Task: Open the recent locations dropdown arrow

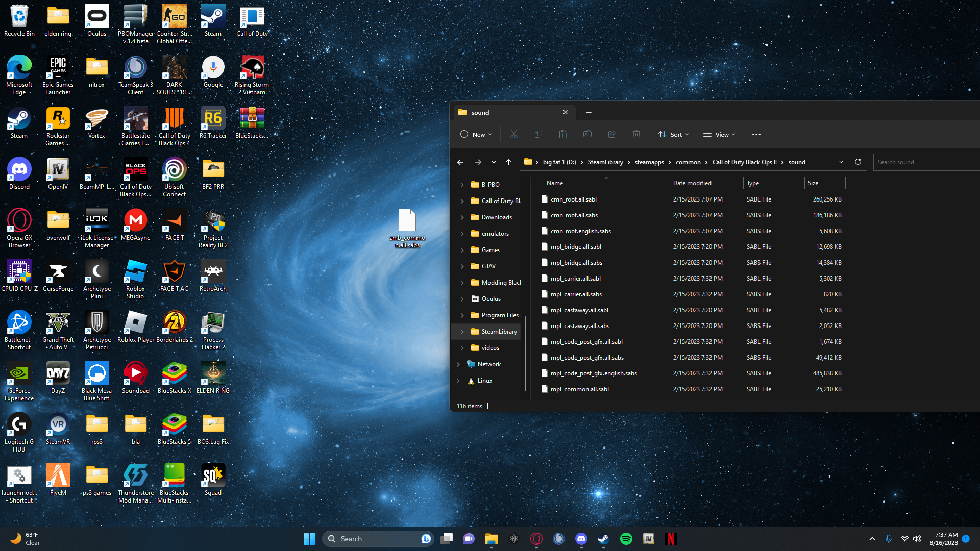Action: 494,162
